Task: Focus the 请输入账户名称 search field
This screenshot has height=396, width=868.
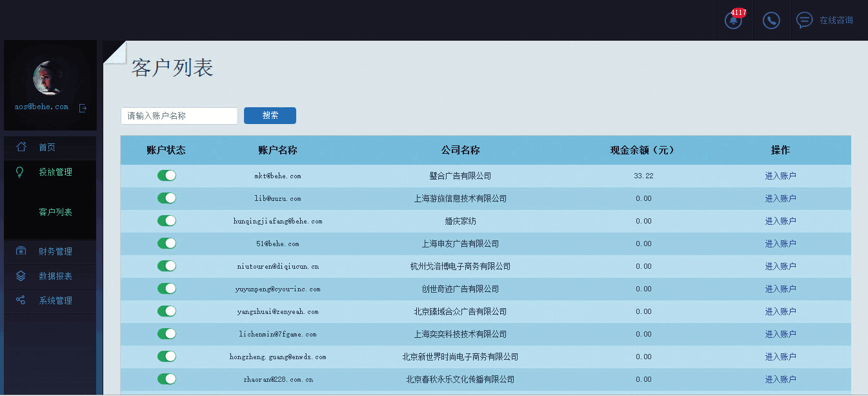Action: tap(179, 116)
